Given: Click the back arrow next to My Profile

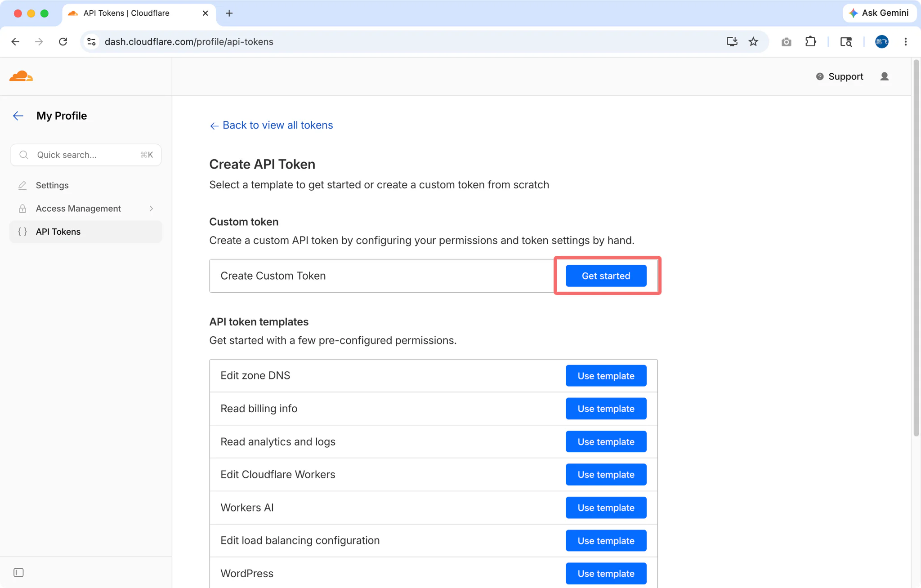Looking at the screenshot, I should point(18,116).
